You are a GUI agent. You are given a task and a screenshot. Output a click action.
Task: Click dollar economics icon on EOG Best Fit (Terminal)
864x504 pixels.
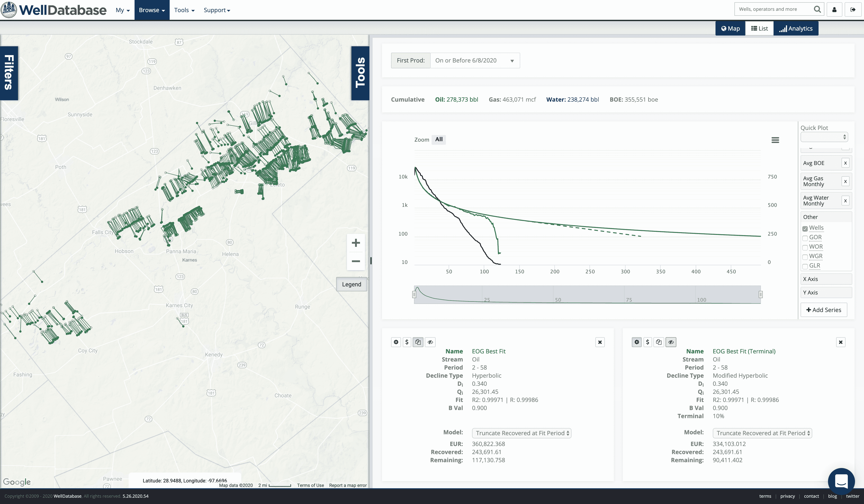pyautogui.click(x=647, y=342)
